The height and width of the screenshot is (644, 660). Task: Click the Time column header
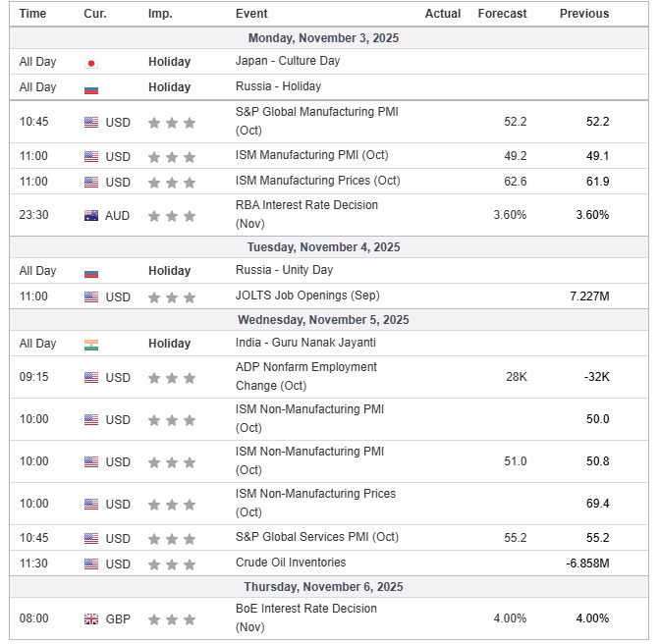coord(32,14)
